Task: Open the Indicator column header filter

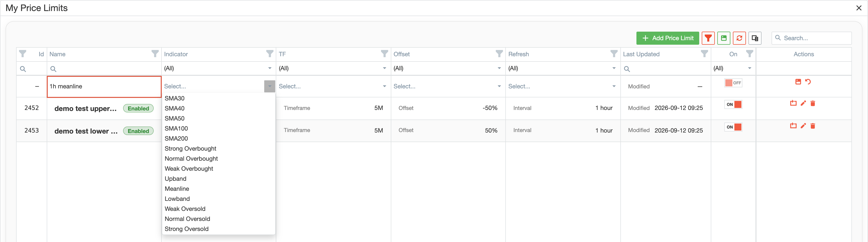Action: pos(270,54)
